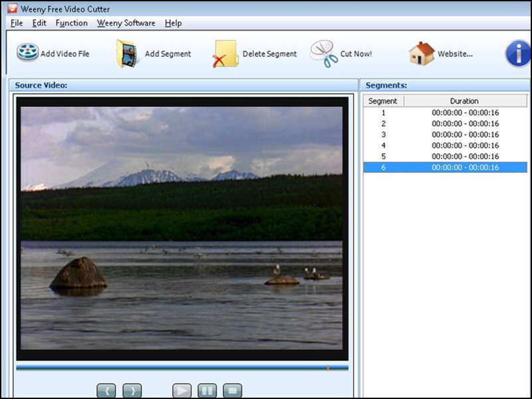Viewport: 532px width, 399px height.
Task: Click the Delete Segment folder icon
Action: [x=225, y=54]
